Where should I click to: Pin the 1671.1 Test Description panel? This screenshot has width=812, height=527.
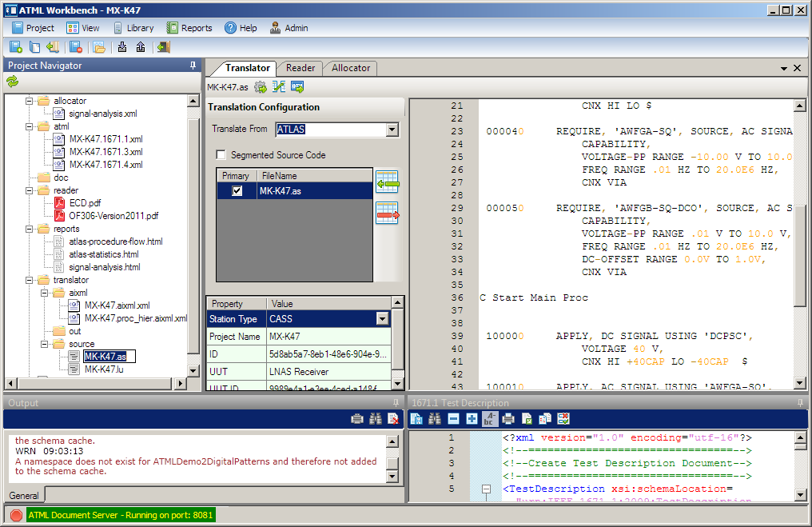click(x=800, y=402)
